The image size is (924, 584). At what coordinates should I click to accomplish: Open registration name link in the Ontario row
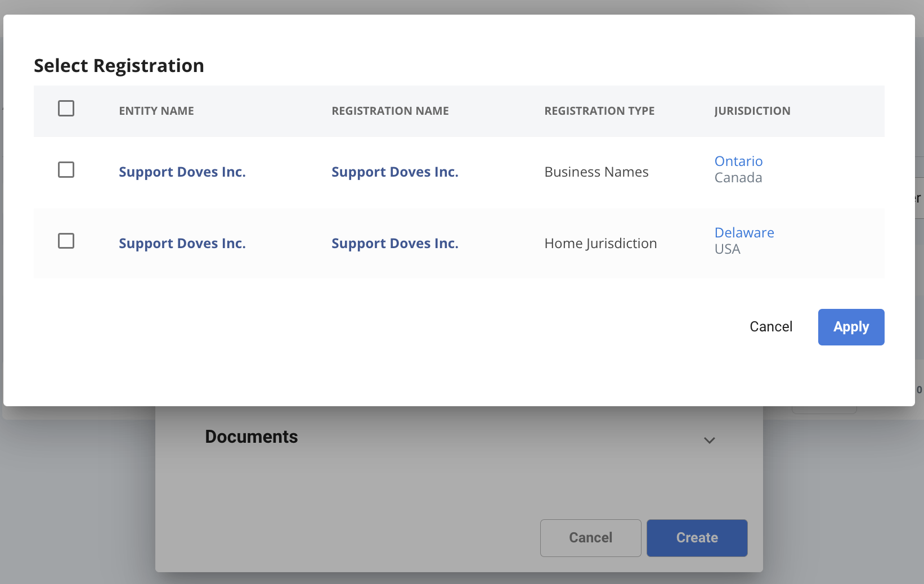394,172
